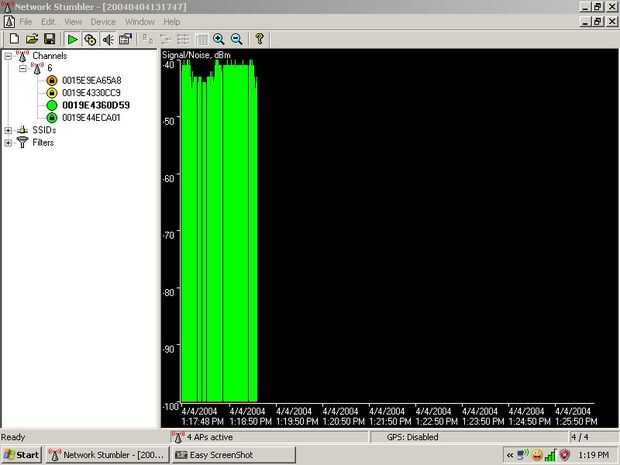The width and height of the screenshot is (620, 465).
Task: Select the large icons view button
Action: point(147,39)
